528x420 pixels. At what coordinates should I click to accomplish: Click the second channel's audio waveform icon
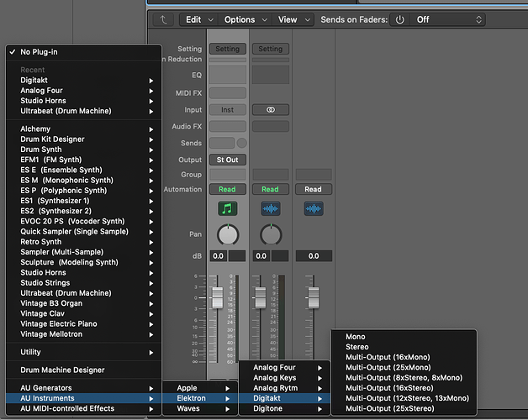[271, 208]
